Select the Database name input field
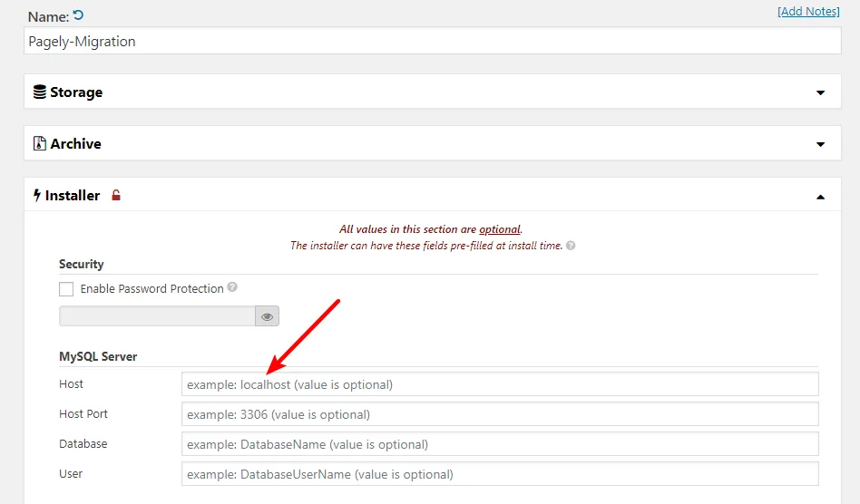Screen dimensions: 860x504 500,444
